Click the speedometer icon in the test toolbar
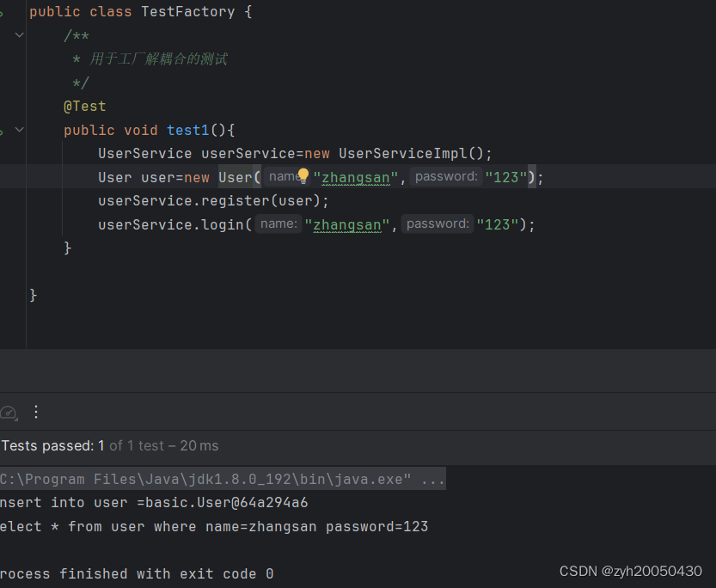The width and height of the screenshot is (716, 588). [9, 413]
